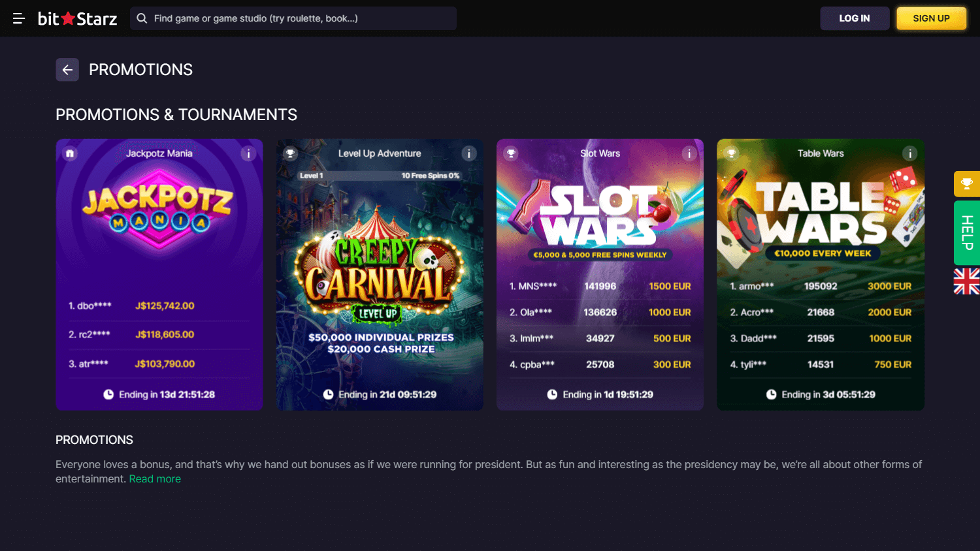This screenshot has height=551, width=980.
Task: Click the J$118,605.00 prize value
Action: coord(165,334)
